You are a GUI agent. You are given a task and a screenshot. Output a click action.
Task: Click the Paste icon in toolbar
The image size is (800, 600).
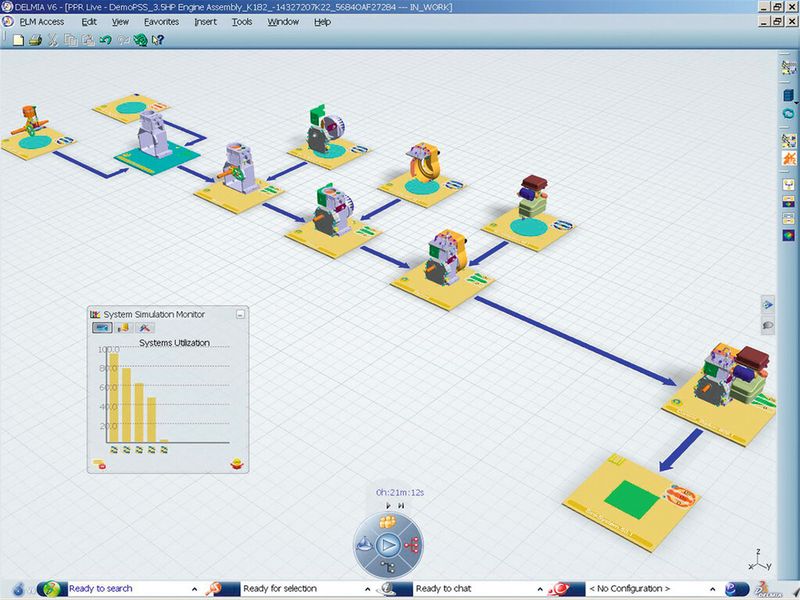(88, 40)
